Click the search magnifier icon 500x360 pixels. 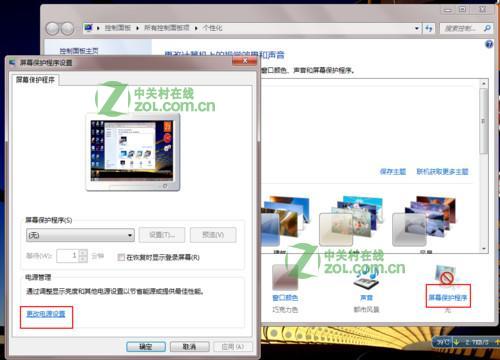point(487,28)
